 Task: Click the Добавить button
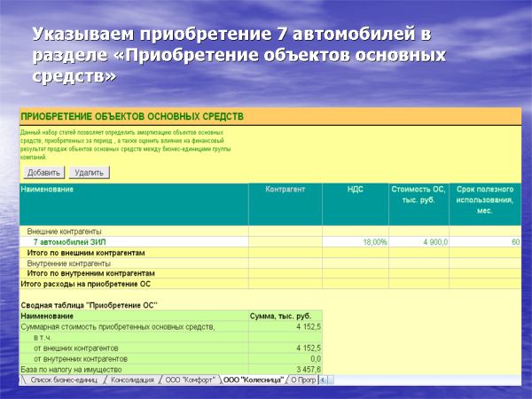click(43, 173)
